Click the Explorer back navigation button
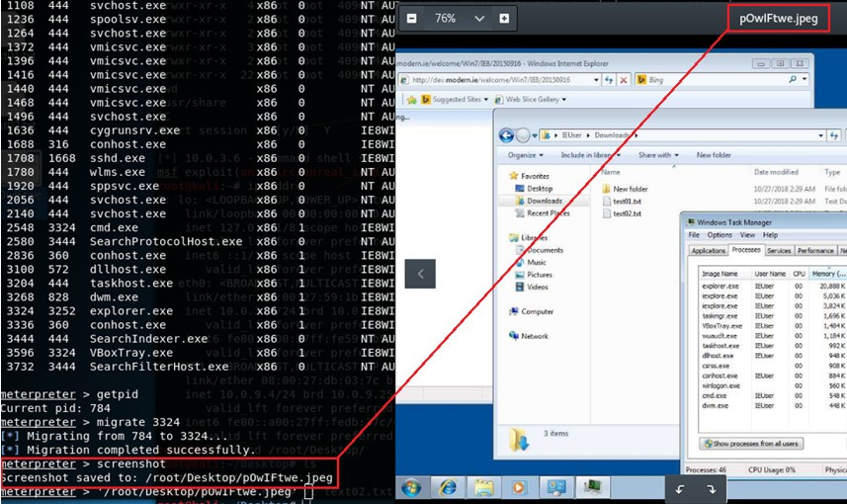847x504 pixels. (x=506, y=135)
